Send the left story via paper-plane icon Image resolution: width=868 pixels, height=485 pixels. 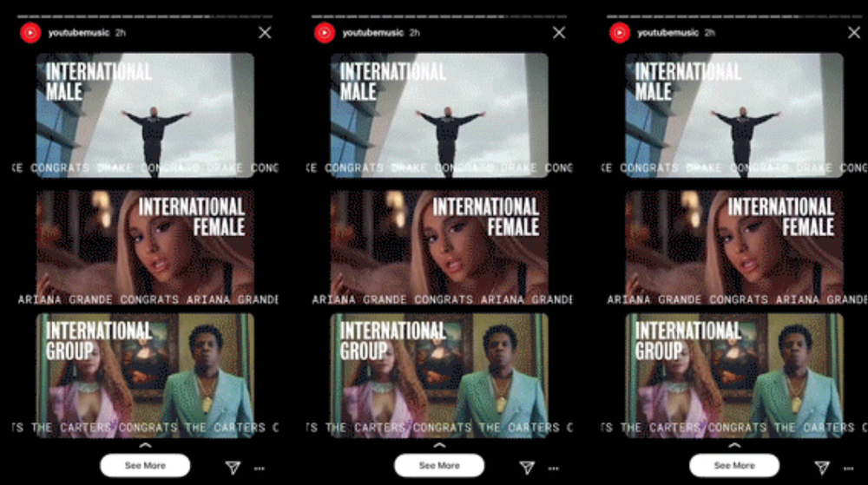coord(233,468)
